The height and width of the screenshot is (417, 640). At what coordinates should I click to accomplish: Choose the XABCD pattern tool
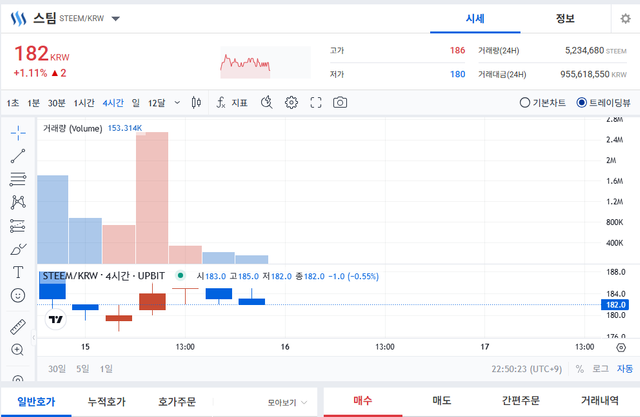pos(18,202)
